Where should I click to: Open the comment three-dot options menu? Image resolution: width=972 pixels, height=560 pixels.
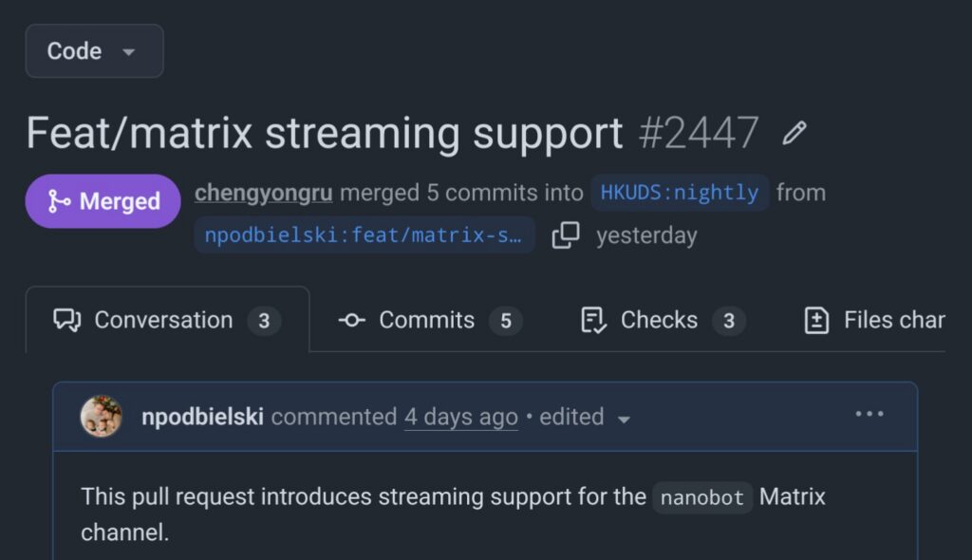869,415
